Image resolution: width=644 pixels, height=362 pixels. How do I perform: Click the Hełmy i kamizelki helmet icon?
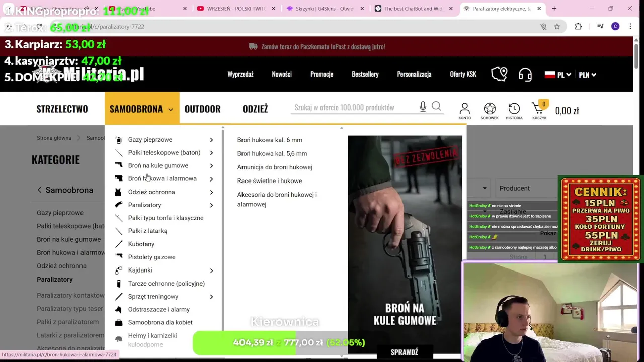pyautogui.click(x=119, y=339)
